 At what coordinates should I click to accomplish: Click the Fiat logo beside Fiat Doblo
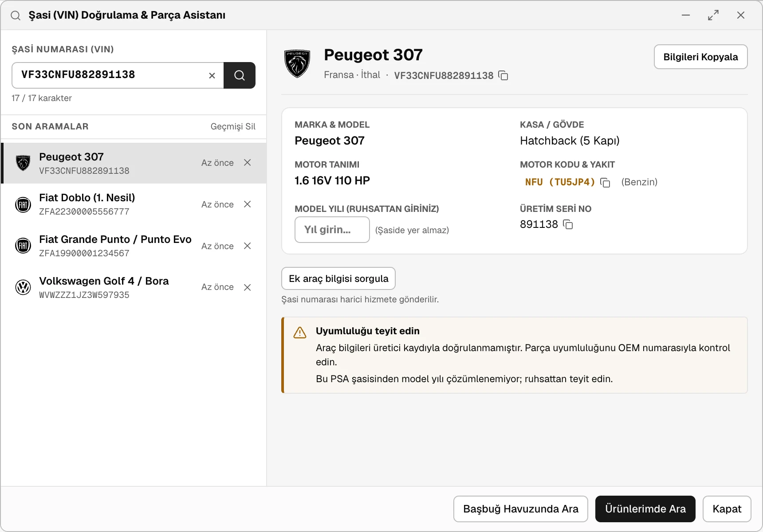click(23, 205)
